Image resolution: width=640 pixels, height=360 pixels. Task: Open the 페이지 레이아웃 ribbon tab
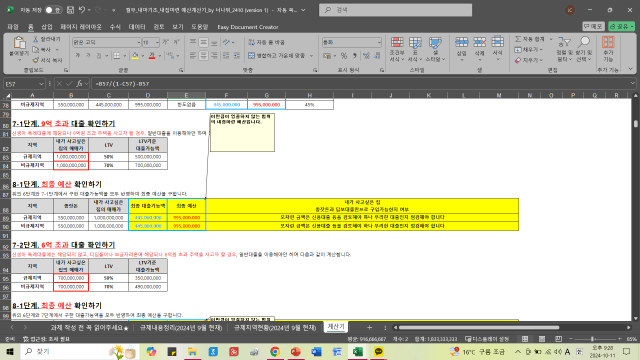click(81, 27)
